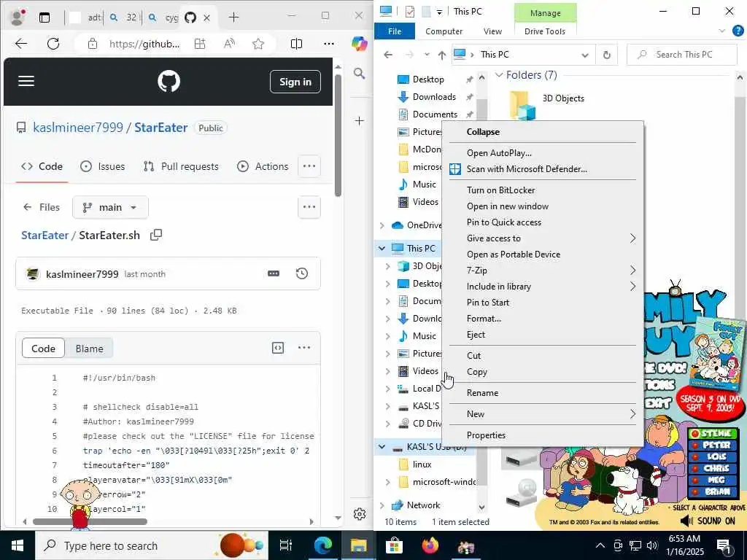Open Edge settings and more menu

(329, 44)
